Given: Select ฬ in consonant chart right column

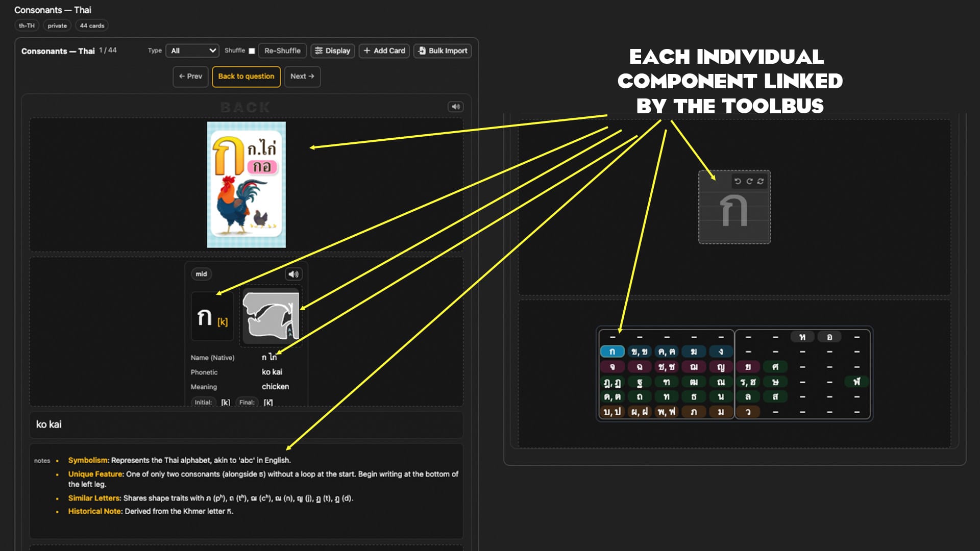Looking at the screenshot, I should tap(856, 382).
